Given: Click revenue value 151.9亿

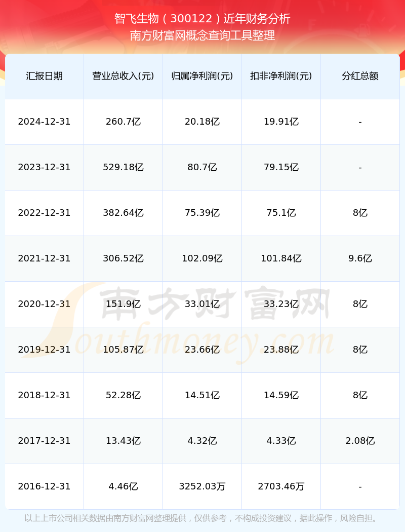Looking at the screenshot, I should [x=124, y=304].
